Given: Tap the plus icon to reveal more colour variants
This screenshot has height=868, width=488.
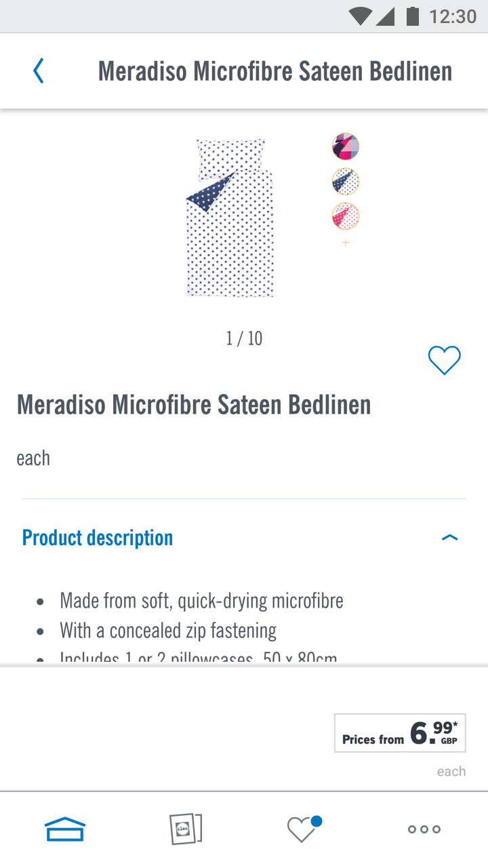Looking at the screenshot, I should [345, 241].
